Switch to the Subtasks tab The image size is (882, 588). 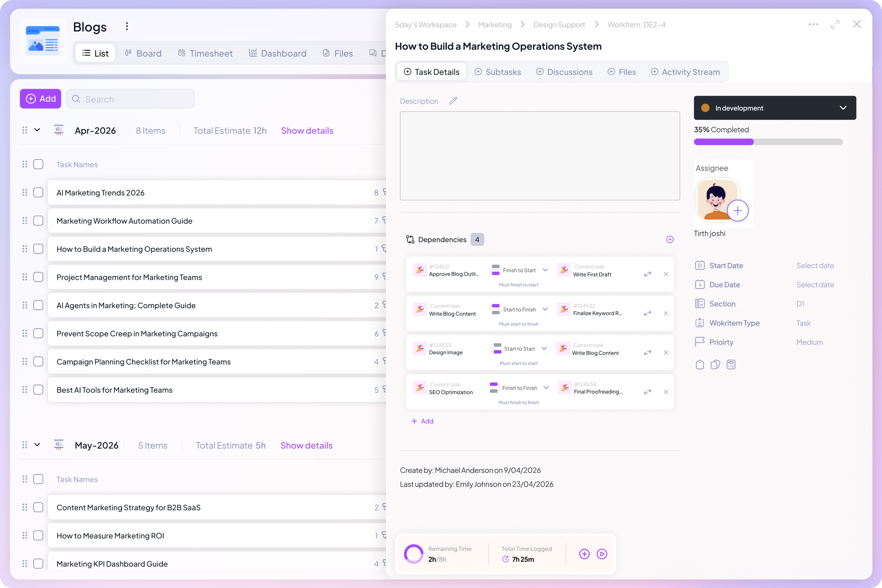[x=498, y=72]
